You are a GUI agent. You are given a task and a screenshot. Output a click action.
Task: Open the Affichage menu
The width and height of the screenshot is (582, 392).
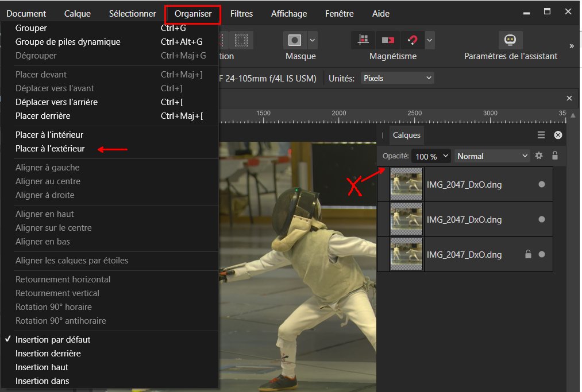tap(289, 14)
